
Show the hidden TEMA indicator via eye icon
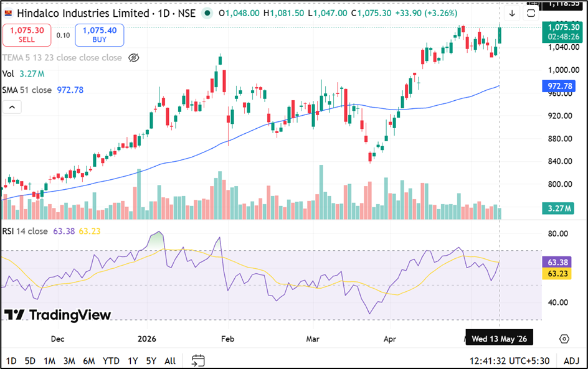click(134, 58)
